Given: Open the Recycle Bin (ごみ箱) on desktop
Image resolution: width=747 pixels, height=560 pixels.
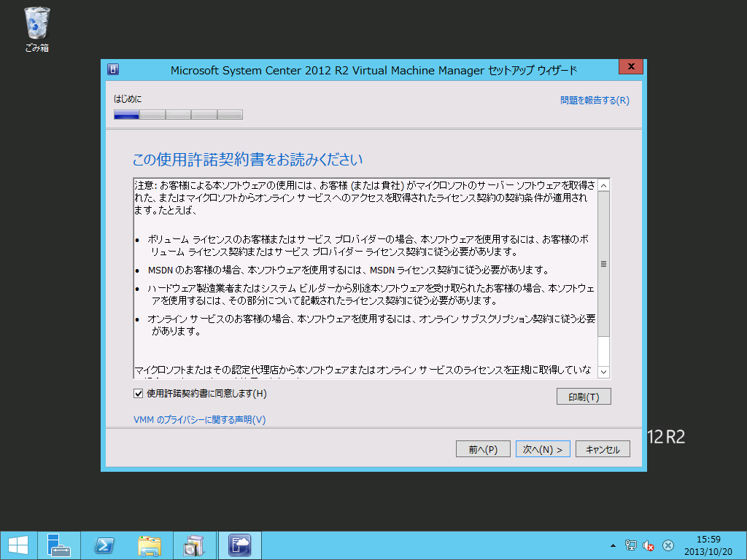Looking at the screenshot, I should tap(36, 29).
